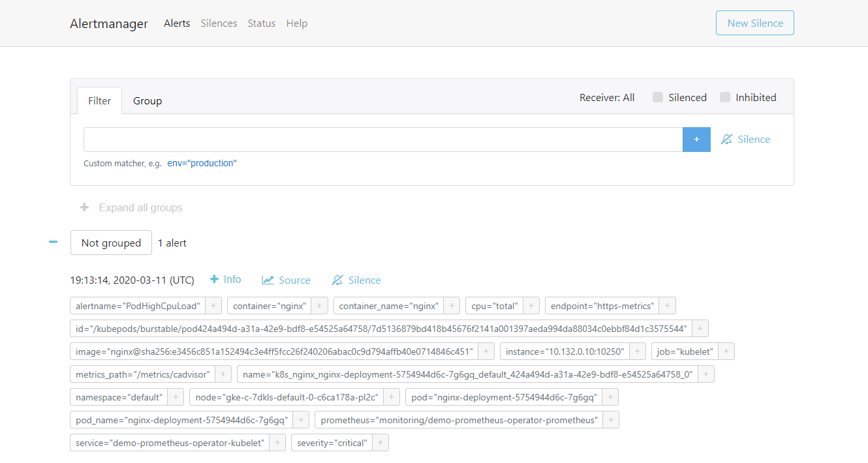Click the Source chart icon for the alert
868x463 pixels.
(268, 280)
